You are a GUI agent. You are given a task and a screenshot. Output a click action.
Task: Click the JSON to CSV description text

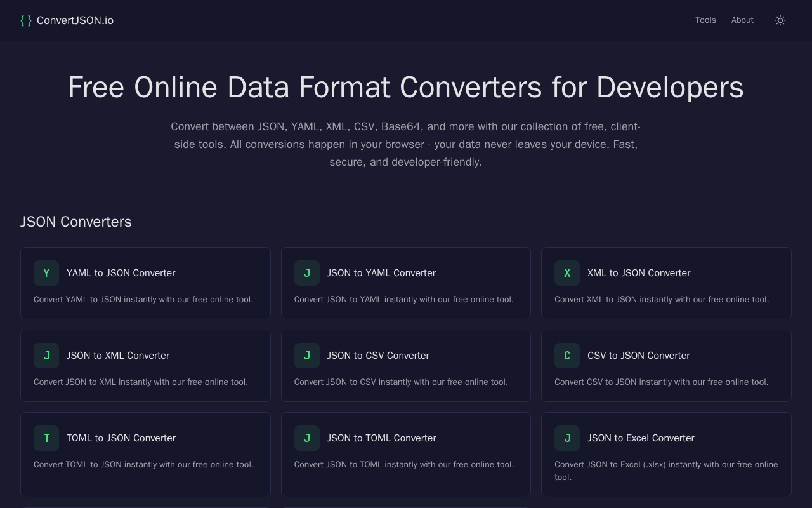(x=401, y=382)
